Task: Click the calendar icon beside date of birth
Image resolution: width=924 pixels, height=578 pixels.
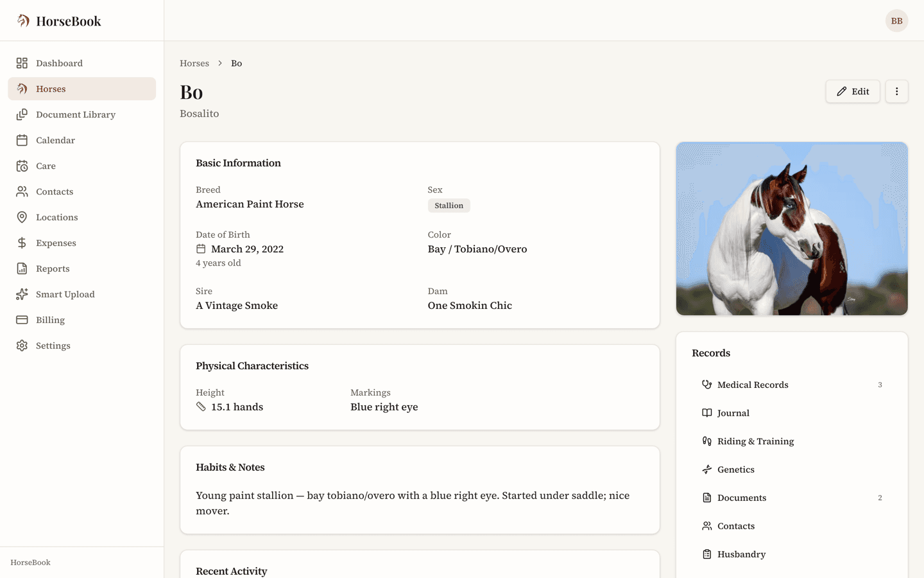Action: pos(201,249)
